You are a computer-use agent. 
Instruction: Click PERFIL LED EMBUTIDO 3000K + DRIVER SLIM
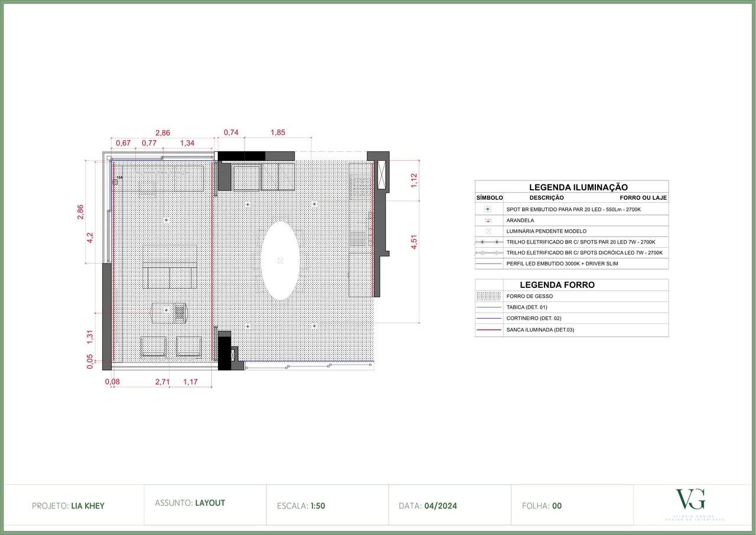pos(562,264)
